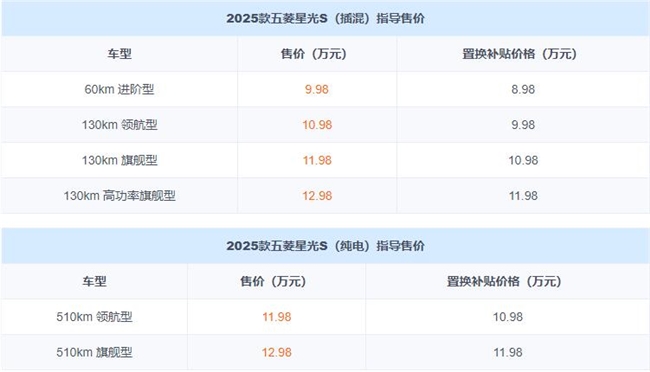The width and height of the screenshot is (650, 372).
Task: Select the "60km 进阶型" model cell
Action: (119, 89)
